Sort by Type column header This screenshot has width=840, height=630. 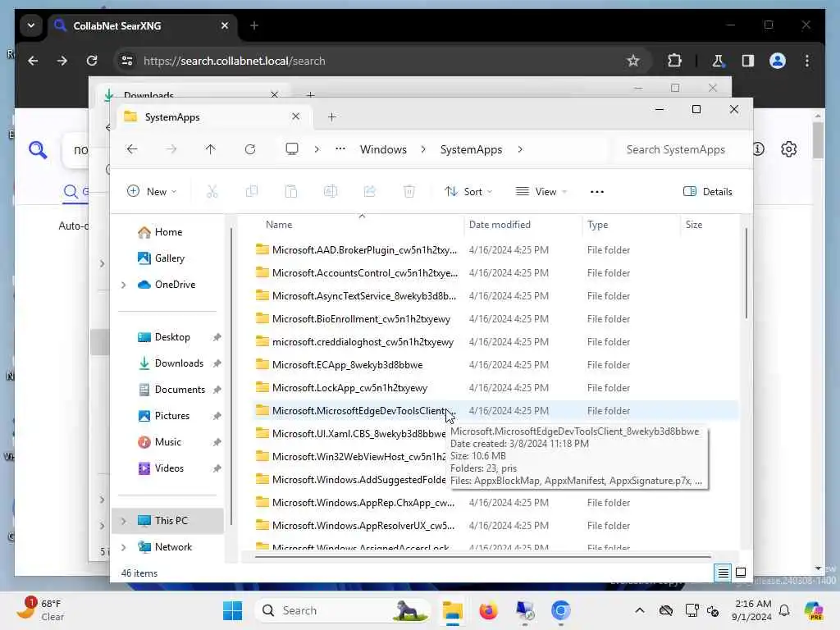[597, 225]
